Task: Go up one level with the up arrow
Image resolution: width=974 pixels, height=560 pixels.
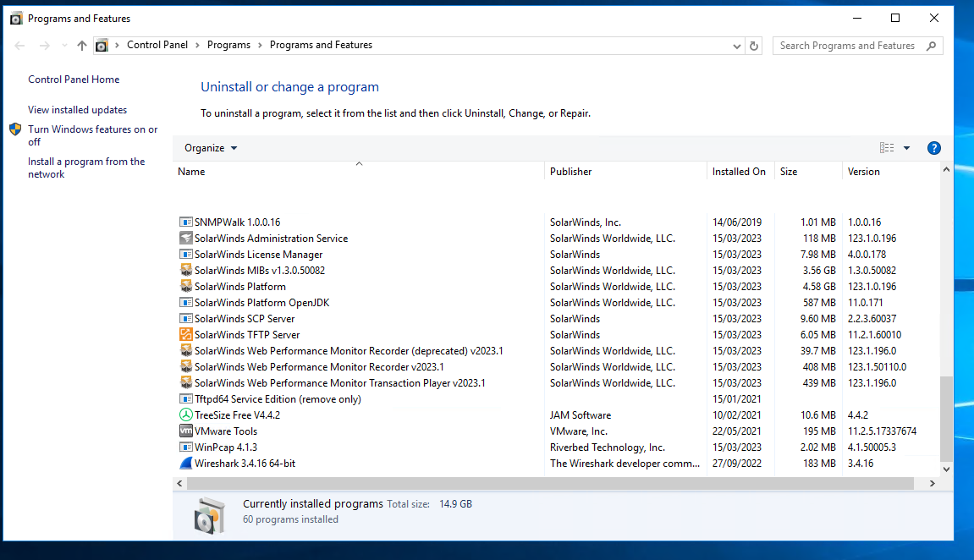Action: (x=82, y=46)
